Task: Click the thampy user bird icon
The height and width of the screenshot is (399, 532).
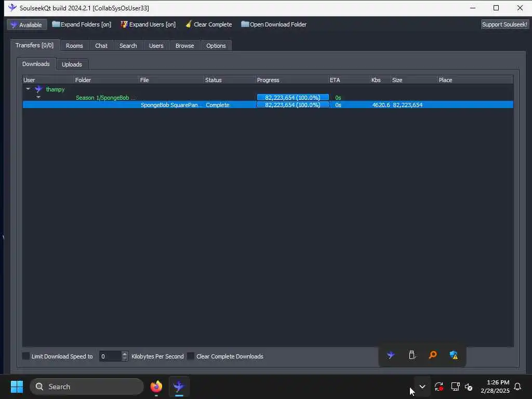Action: pyautogui.click(x=38, y=89)
